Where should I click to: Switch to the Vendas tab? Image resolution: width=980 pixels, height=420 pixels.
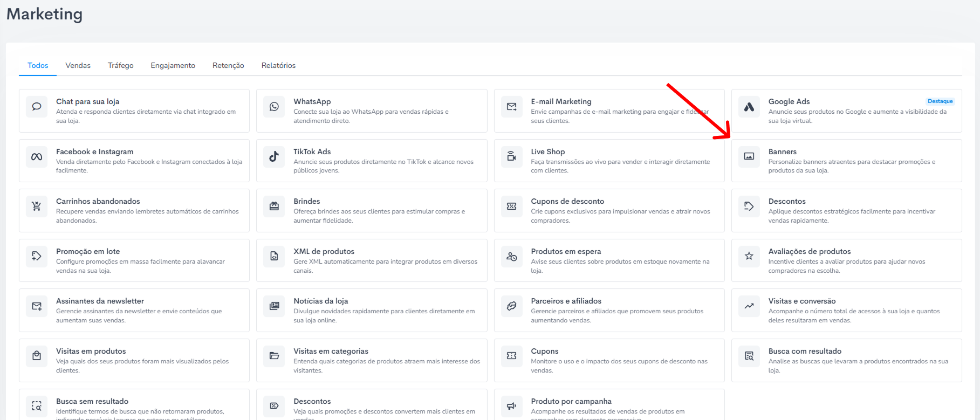78,65
